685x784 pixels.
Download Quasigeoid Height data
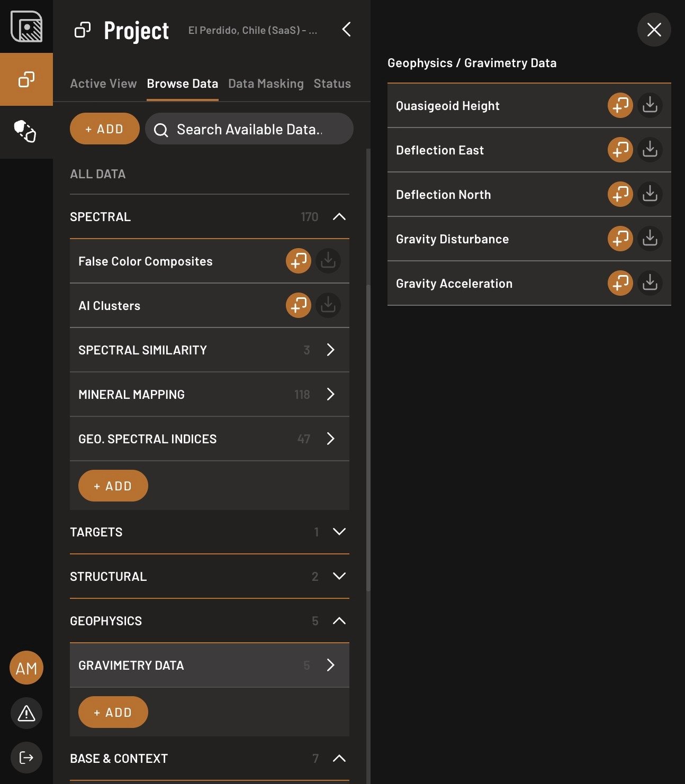[x=650, y=105]
